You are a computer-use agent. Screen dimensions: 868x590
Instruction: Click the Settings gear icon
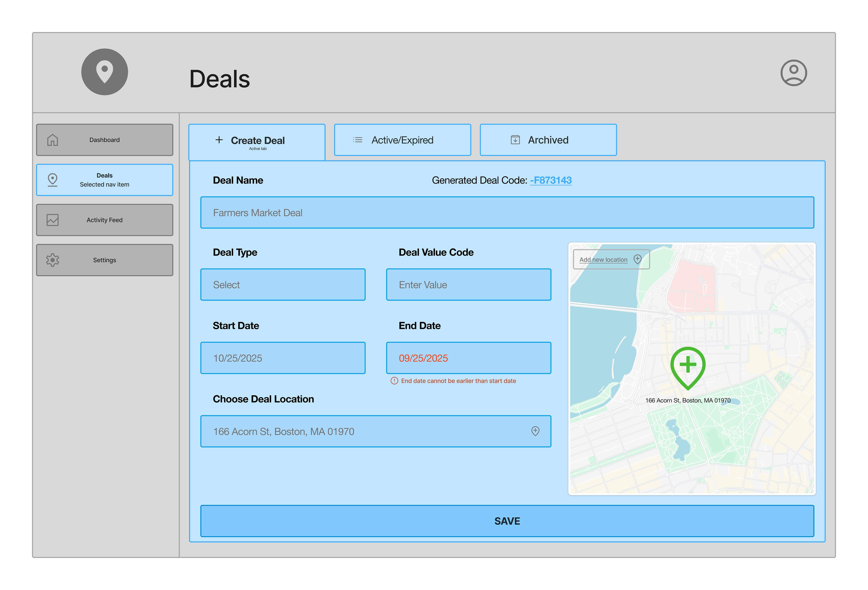(x=53, y=260)
